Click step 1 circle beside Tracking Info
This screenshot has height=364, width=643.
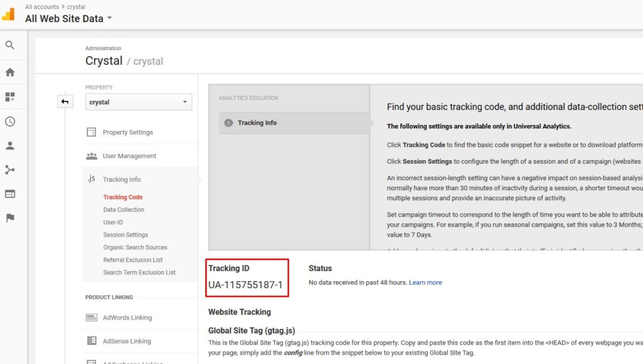[229, 123]
